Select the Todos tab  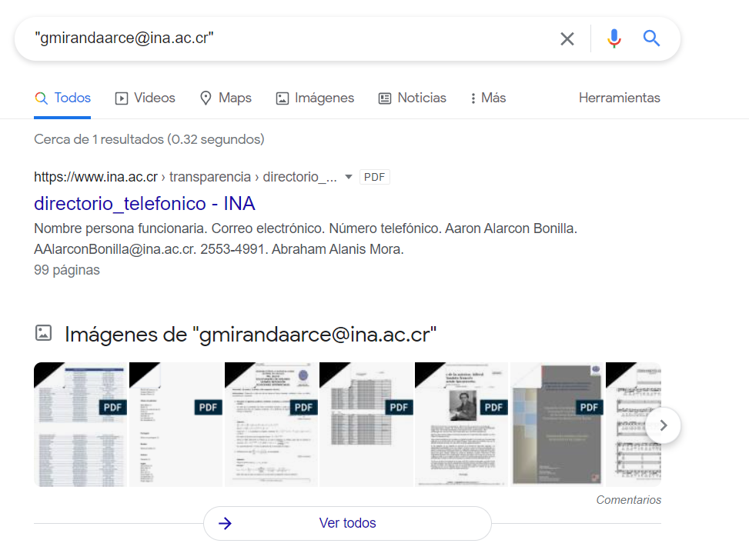click(62, 98)
